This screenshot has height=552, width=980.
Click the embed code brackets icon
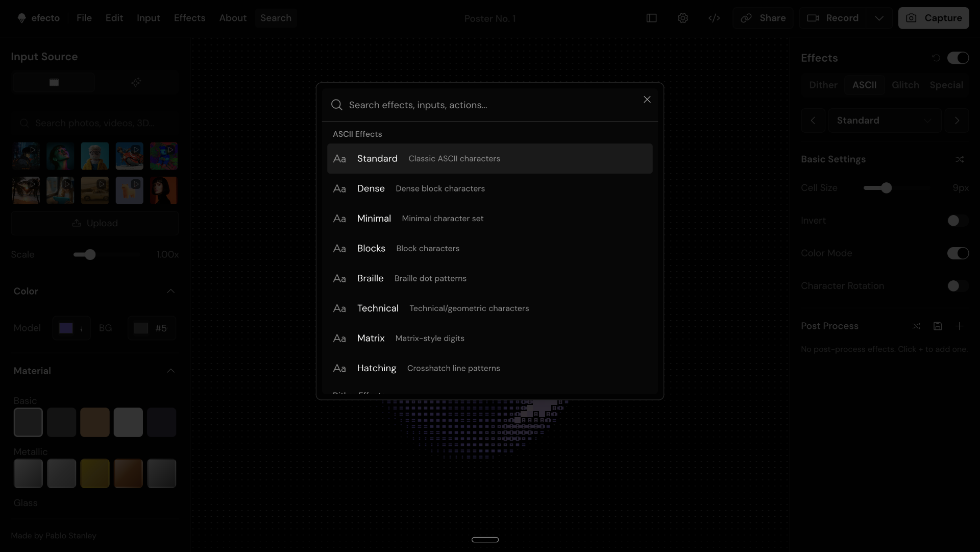point(714,18)
